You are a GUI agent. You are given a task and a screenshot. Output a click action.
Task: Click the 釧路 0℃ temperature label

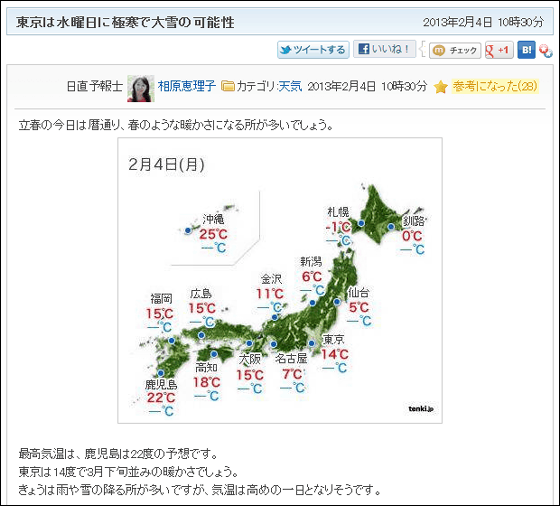coord(412,236)
